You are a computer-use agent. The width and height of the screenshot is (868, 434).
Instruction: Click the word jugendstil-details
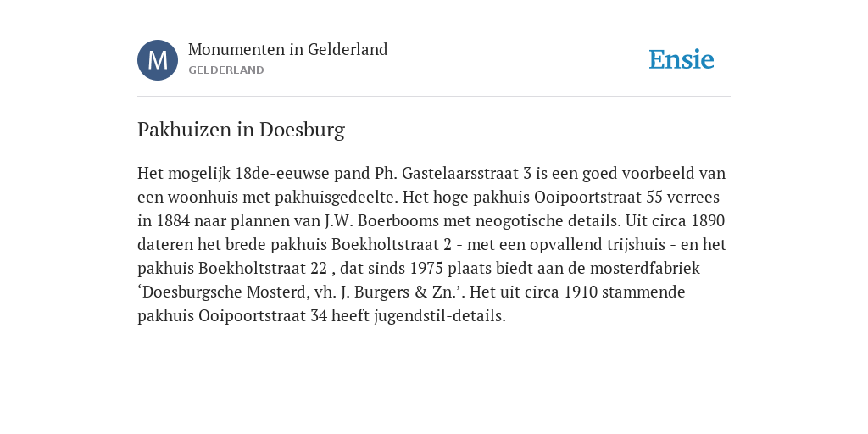438,316
